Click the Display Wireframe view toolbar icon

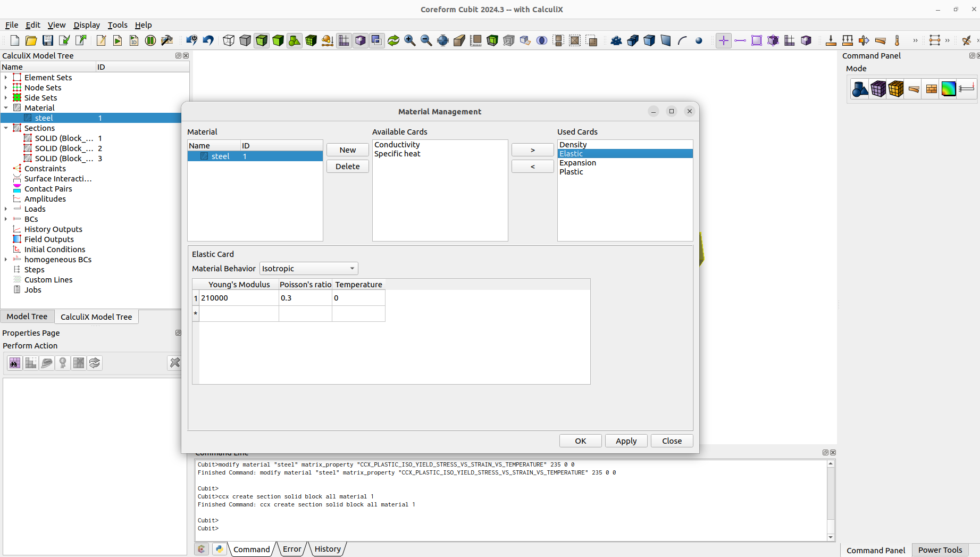228,40
